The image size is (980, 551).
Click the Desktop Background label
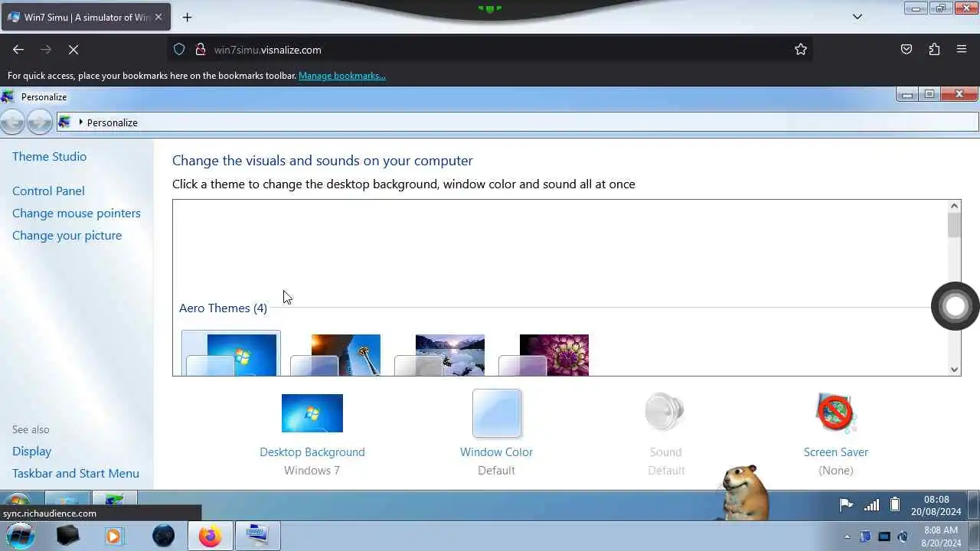(312, 452)
